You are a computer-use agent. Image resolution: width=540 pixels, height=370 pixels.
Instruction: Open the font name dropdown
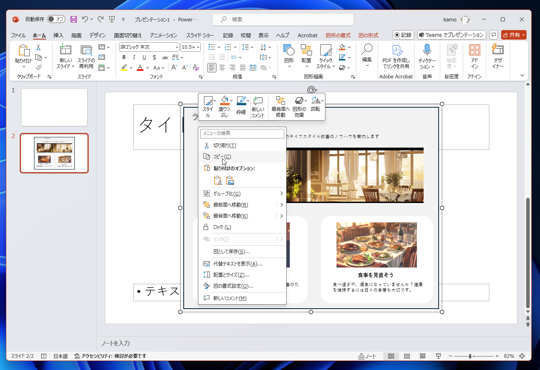(x=177, y=47)
